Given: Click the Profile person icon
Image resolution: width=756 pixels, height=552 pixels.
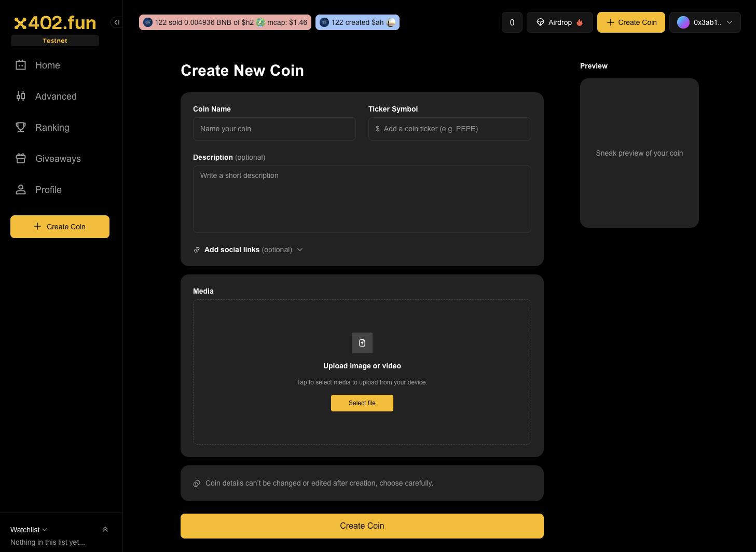Looking at the screenshot, I should pyautogui.click(x=21, y=190).
